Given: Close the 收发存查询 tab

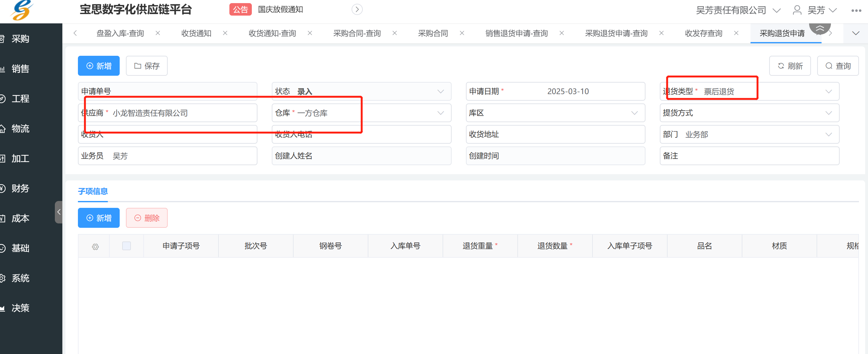Looking at the screenshot, I should pos(736,33).
